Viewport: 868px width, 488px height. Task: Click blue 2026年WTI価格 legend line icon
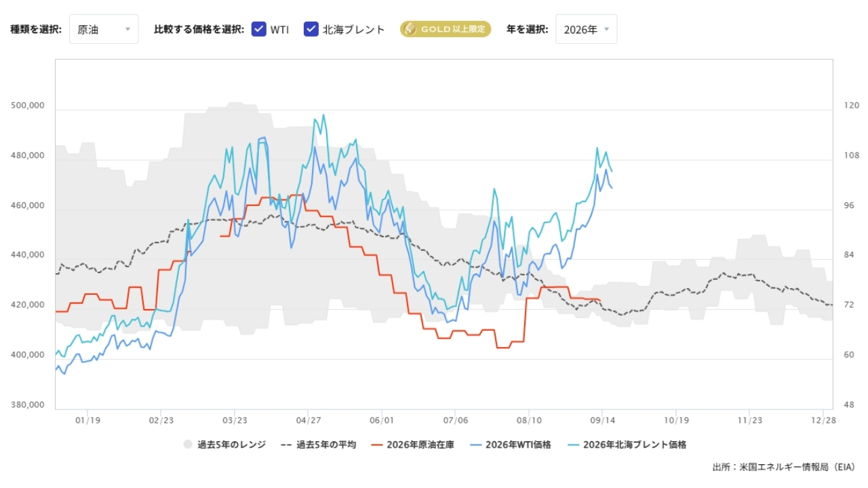pos(475,445)
